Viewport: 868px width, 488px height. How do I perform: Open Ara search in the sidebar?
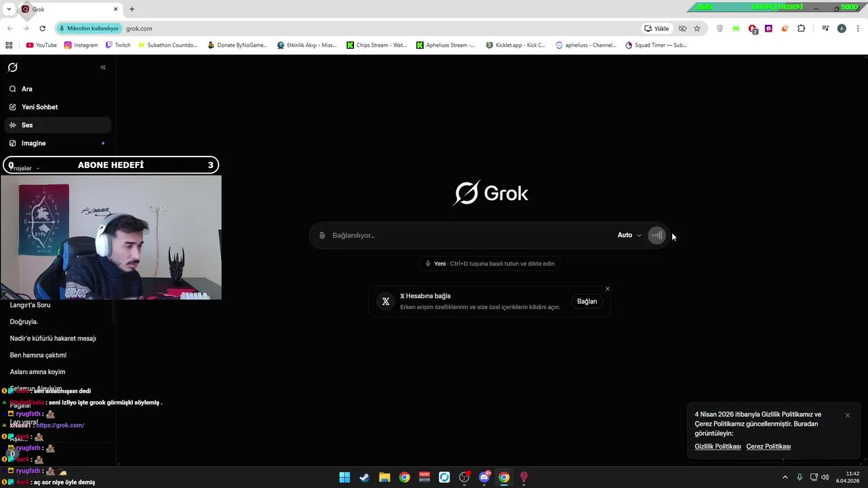coord(58,89)
